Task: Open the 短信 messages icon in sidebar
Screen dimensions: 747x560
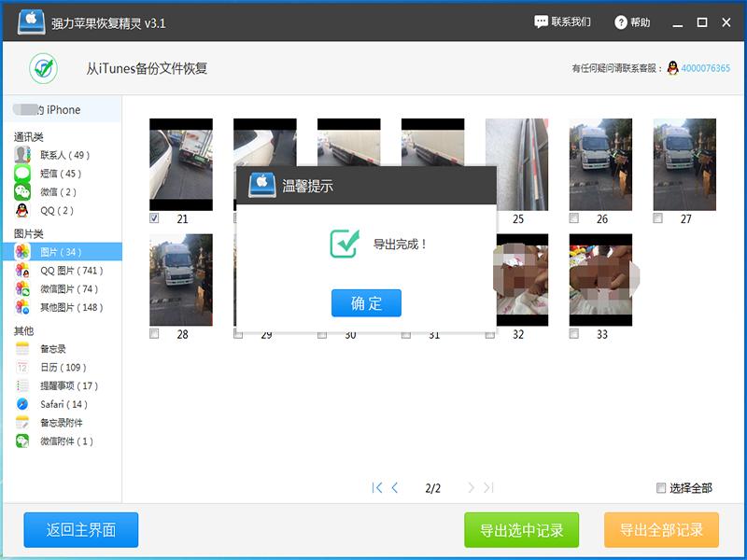Action: (x=21, y=174)
